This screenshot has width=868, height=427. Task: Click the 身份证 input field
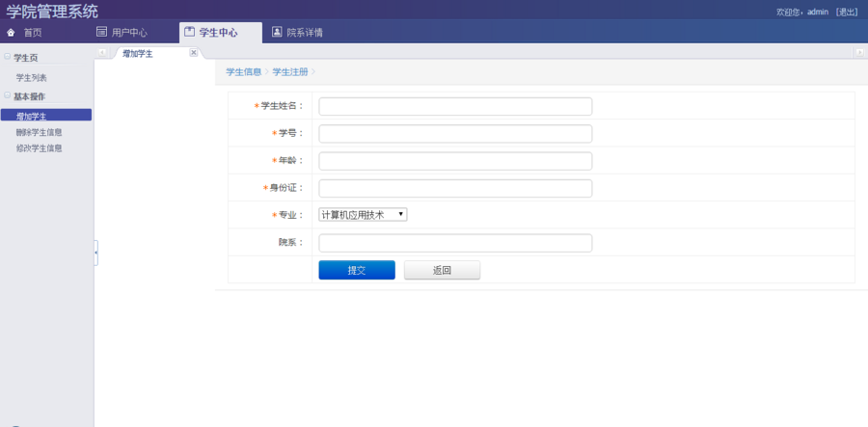(x=455, y=188)
